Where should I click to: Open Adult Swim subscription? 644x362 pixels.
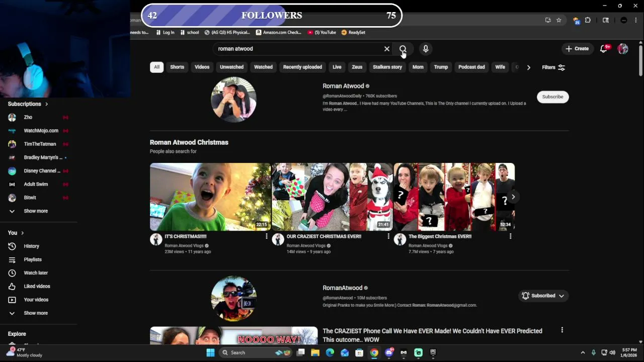pyautogui.click(x=39, y=184)
